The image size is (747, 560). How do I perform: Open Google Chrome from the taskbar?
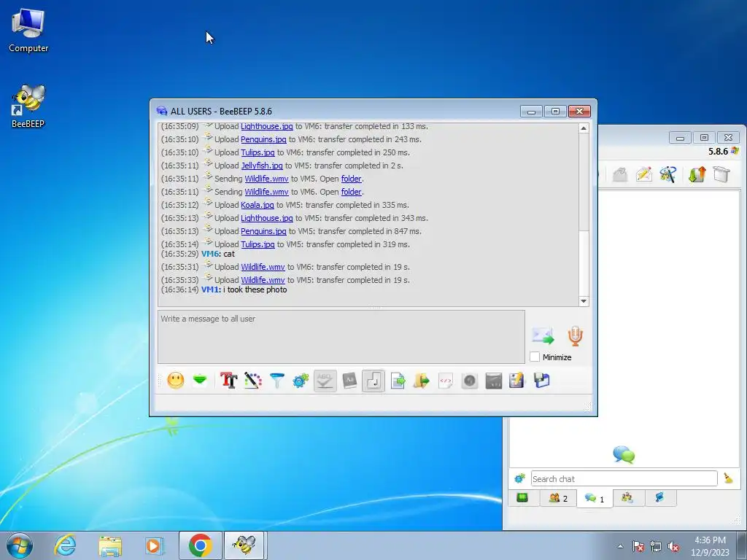click(x=200, y=545)
